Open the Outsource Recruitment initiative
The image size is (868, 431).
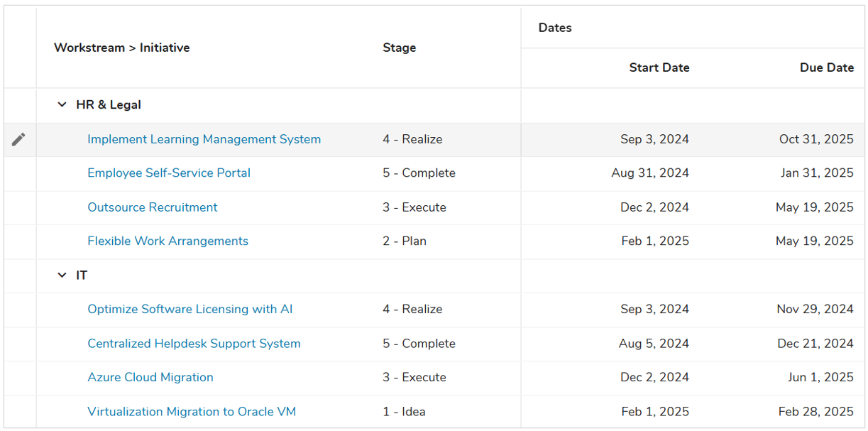152,207
